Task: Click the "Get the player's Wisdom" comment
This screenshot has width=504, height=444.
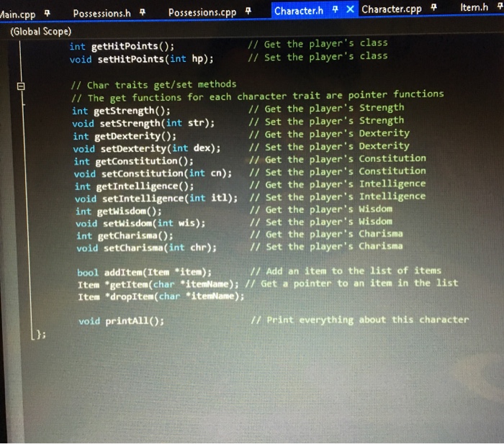Action: pos(321,209)
